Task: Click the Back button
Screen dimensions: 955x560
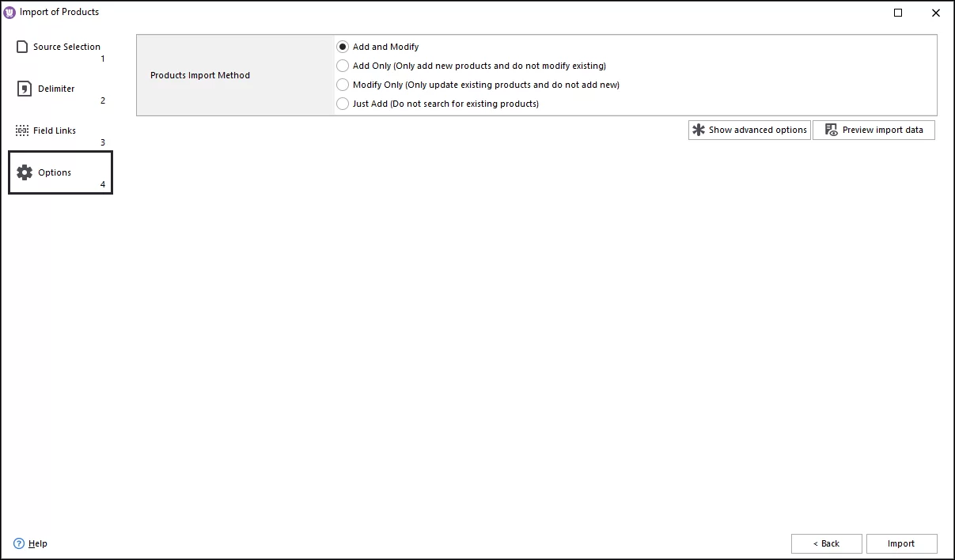Action: [826, 543]
